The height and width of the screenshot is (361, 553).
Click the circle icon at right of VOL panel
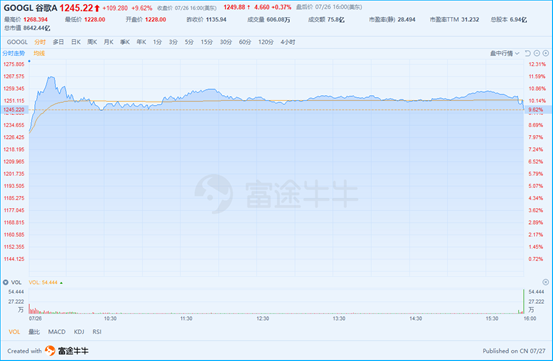[x=546, y=282]
